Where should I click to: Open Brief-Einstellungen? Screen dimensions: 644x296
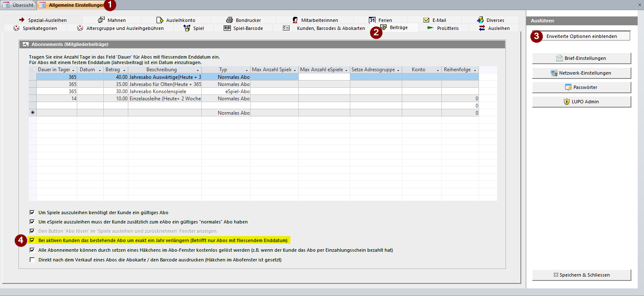pyautogui.click(x=582, y=58)
